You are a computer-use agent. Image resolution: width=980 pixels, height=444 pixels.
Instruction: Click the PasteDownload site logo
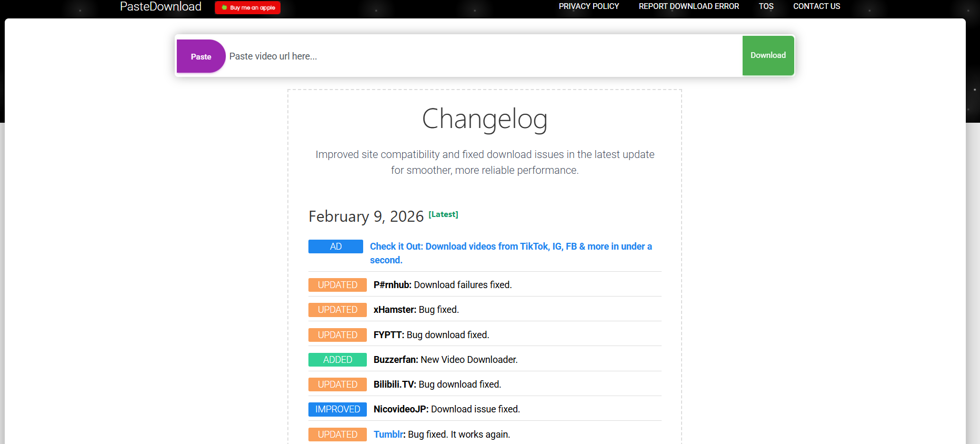(x=161, y=7)
